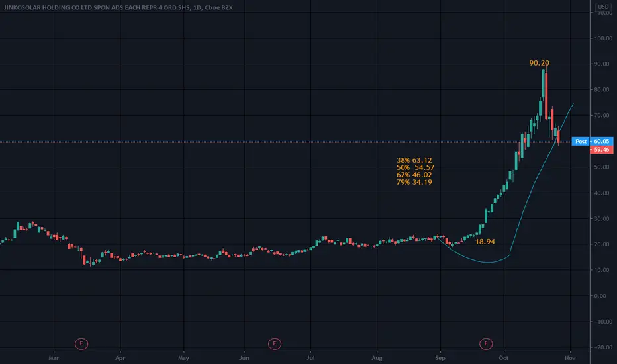The height and width of the screenshot is (364, 617).
Task: Select the 38% 63.12 retracement text
Action: click(x=414, y=160)
